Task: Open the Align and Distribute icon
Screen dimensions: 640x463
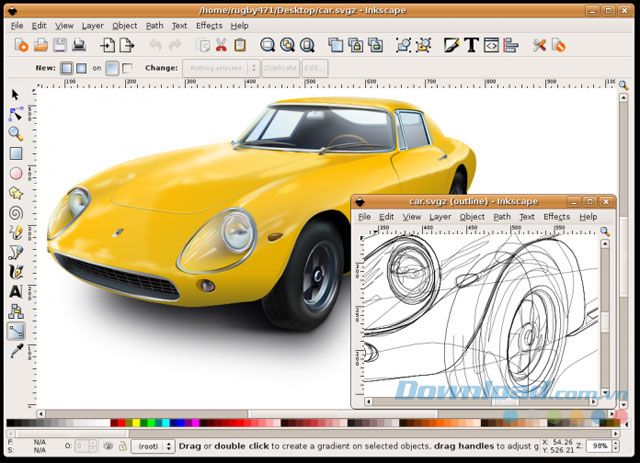Action: pyautogui.click(x=510, y=45)
